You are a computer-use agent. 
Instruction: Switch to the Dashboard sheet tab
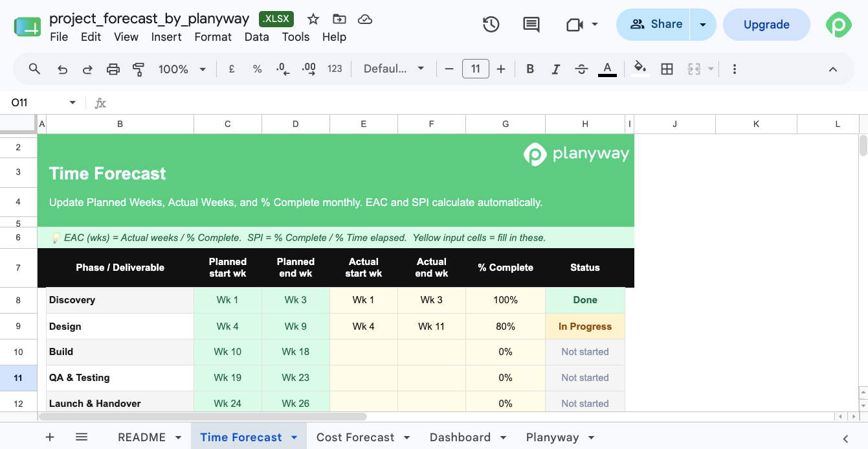[x=460, y=437]
